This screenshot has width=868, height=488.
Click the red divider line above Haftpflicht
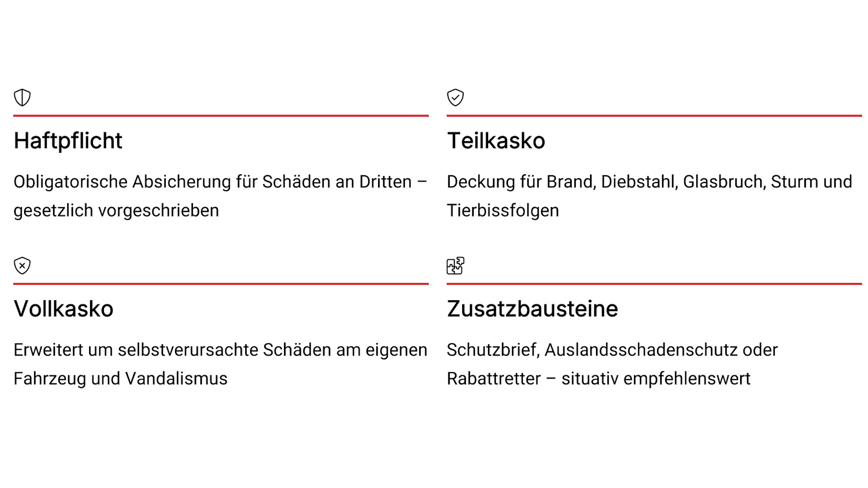point(221,116)
